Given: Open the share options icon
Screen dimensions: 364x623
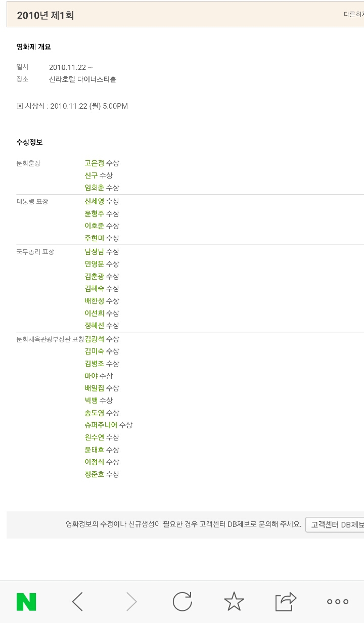Looking at the screenshot, I should pos(287,601).
